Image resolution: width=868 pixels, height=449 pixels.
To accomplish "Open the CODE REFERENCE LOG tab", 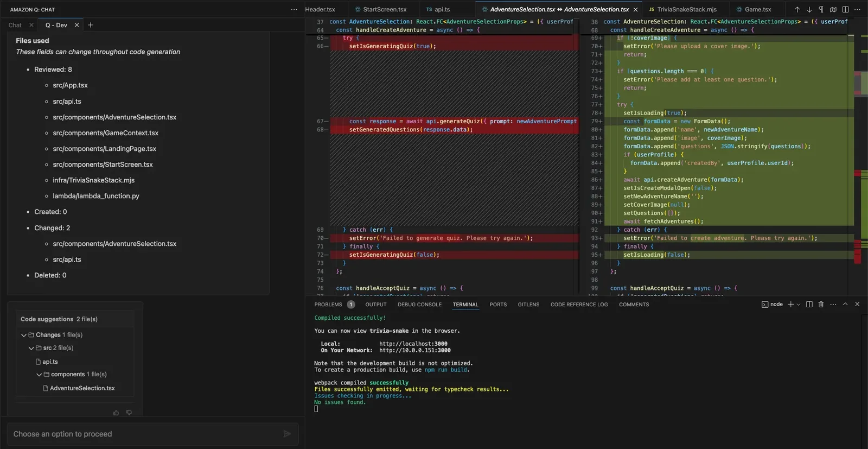I will (x=579, y=305).
